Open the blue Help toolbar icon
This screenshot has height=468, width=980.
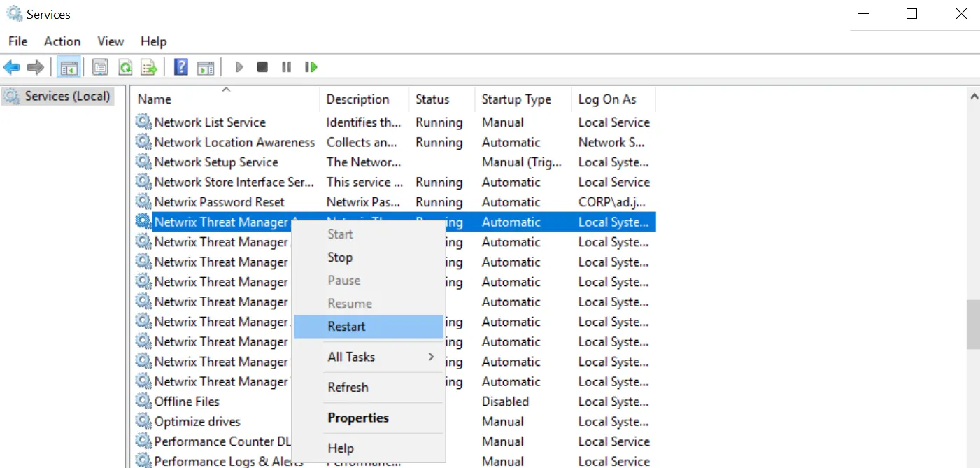(181, 67)
